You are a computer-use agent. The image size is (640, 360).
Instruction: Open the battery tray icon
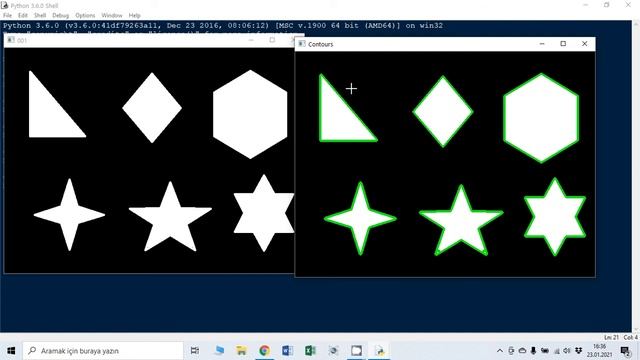[x=544, y=351]
